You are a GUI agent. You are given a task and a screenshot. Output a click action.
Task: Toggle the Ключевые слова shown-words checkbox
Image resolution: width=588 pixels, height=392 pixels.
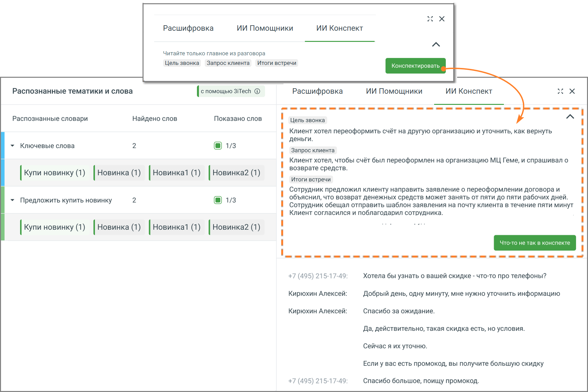(x=218, y=146)
